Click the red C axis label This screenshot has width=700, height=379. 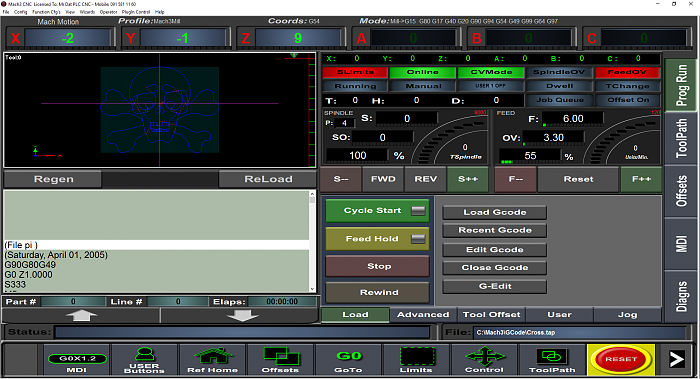[592, 38]
